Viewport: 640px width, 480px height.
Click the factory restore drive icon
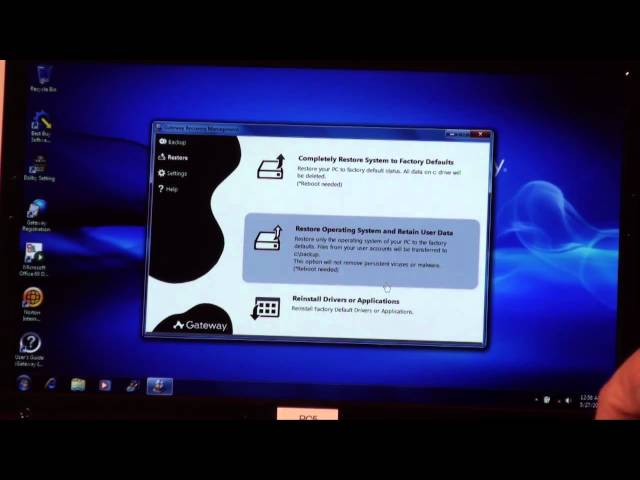coord(271,167)
